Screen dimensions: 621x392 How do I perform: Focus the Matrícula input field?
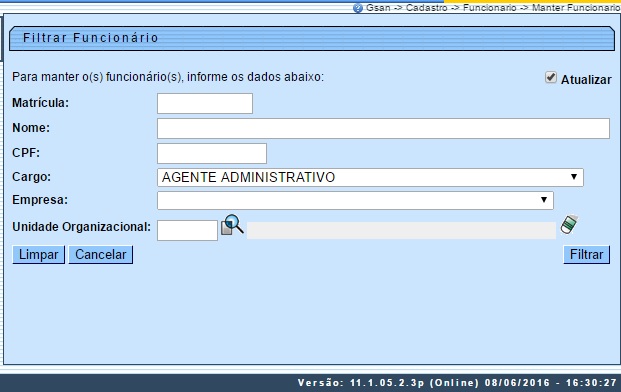[x=205, y=103]
